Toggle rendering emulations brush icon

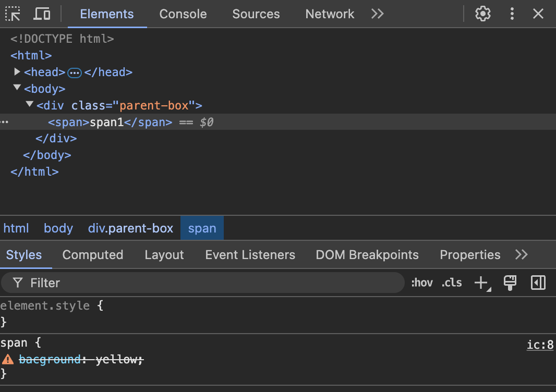click(510, 283)
